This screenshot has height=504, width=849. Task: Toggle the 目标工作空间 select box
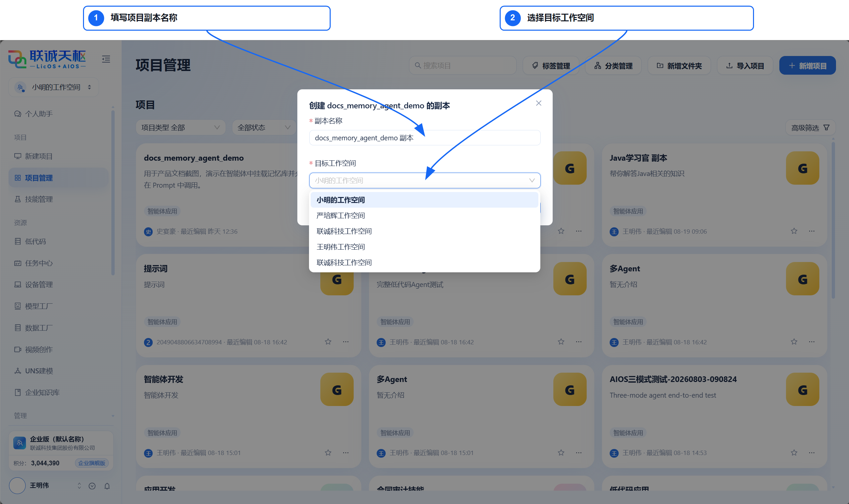(x=425, y=180)
